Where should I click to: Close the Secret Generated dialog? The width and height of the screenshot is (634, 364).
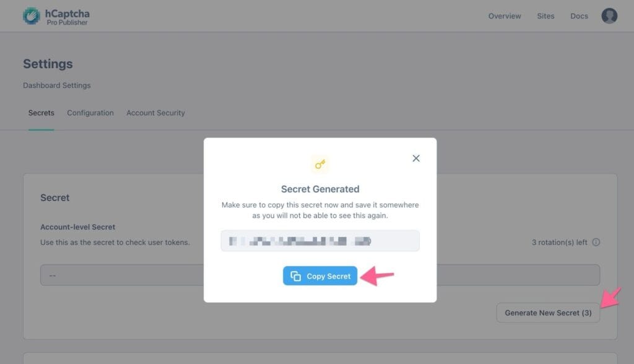416,158
